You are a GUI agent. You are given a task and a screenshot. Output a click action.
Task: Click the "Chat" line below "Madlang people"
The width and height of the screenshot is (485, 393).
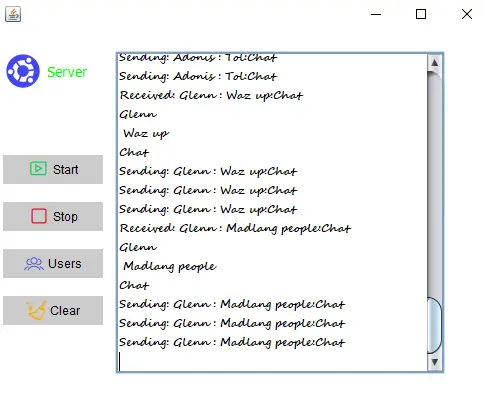[134, 285]
